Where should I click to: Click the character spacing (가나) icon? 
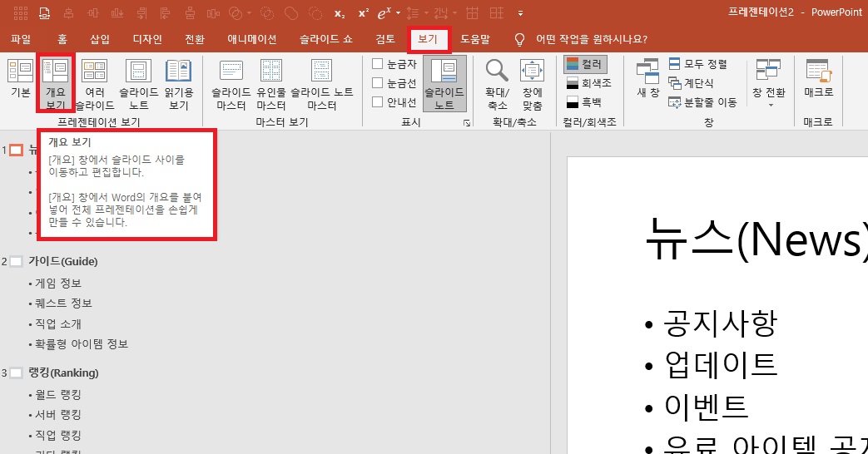[440, 13]
